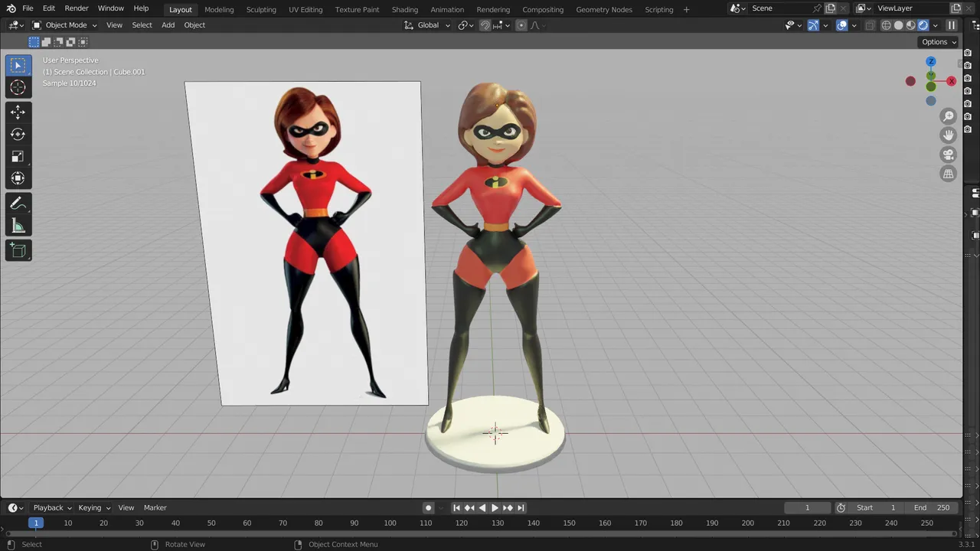
Task: Open the Playback dropdown in timeline
Action: click(x=52, y=508)
